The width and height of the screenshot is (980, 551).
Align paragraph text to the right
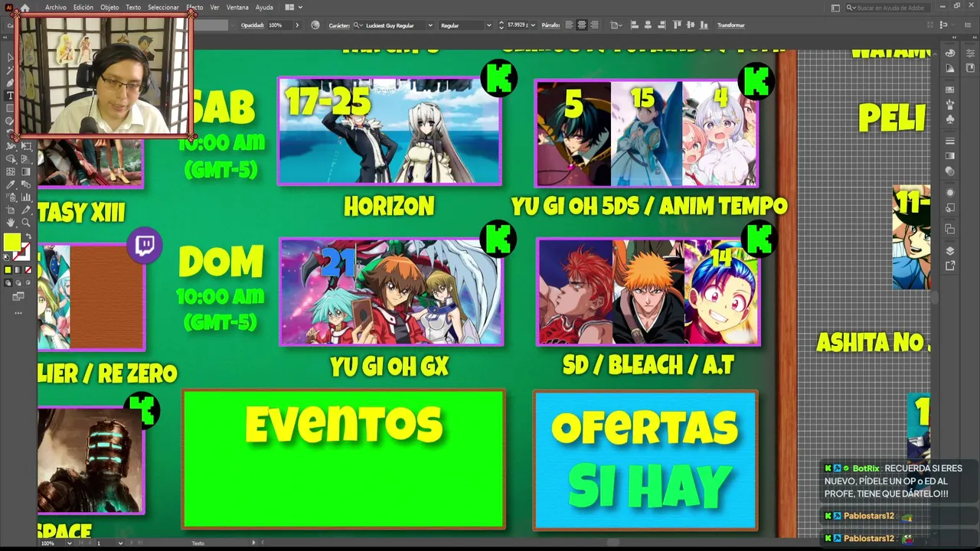[x=595, y=25]
